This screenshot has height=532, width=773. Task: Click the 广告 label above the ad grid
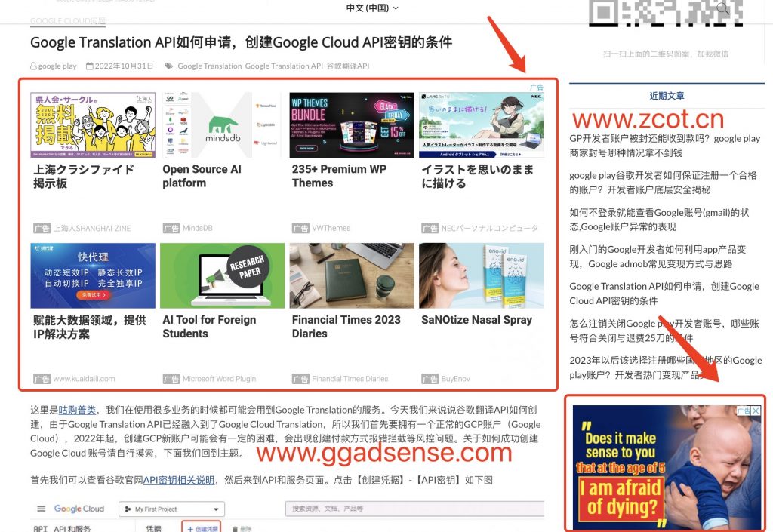[x=537, y=88]
